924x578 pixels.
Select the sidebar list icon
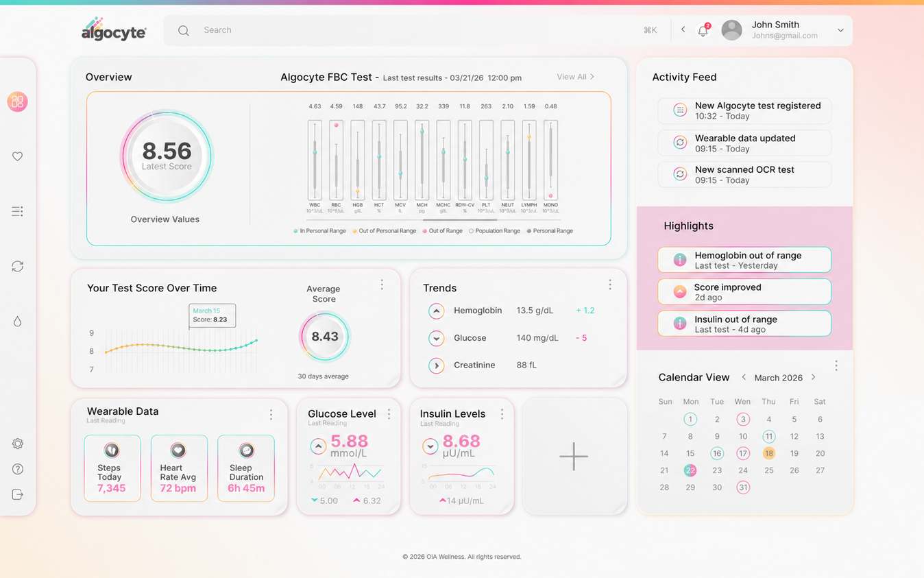(18, 211)
